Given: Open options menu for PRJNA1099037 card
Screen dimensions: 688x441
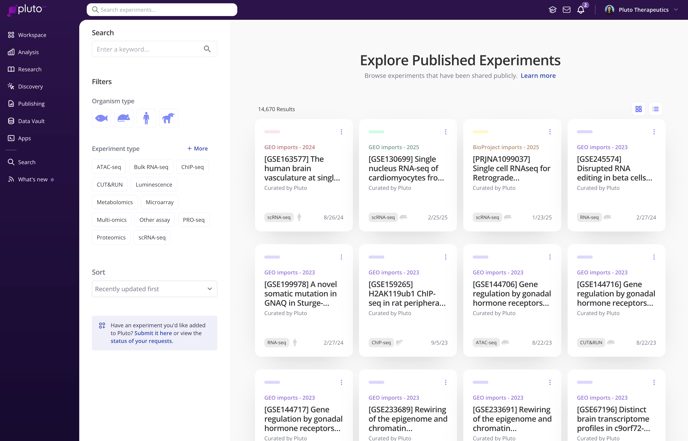Looking at the screenshot, I should click(x=550, y=132).
